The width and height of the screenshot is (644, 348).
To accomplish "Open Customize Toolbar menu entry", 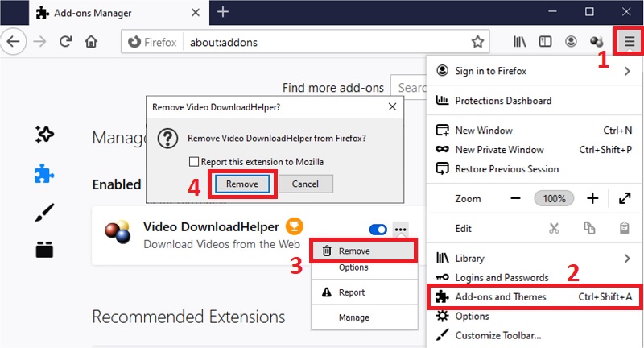I will tap(535, 335).
